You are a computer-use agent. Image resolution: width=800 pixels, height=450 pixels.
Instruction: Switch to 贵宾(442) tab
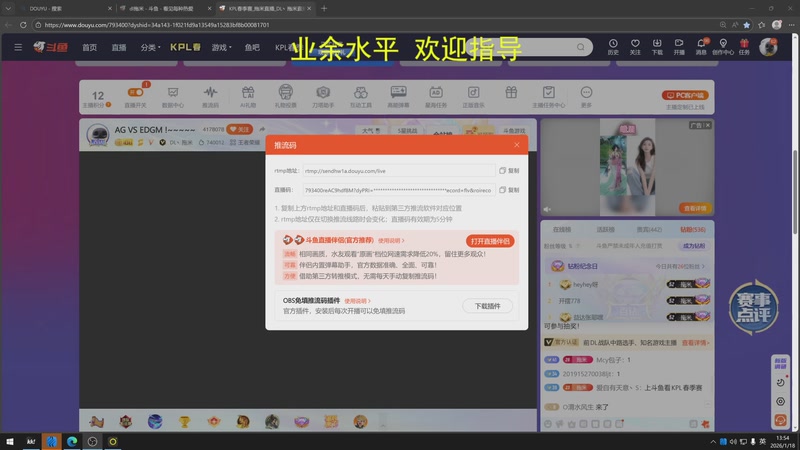click(649, 230)
